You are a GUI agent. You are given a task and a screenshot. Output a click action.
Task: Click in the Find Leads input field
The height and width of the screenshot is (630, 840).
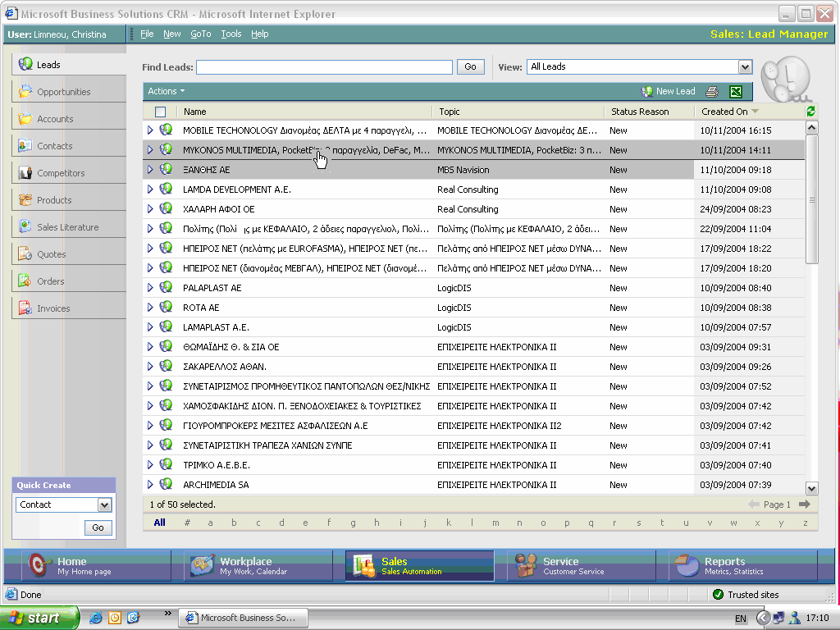click(324, 67)
